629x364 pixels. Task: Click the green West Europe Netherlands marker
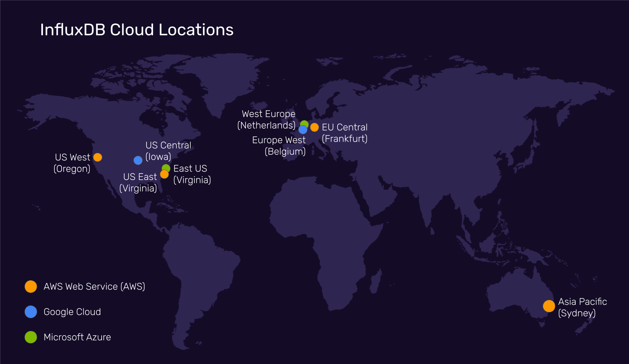pos(305,123)
